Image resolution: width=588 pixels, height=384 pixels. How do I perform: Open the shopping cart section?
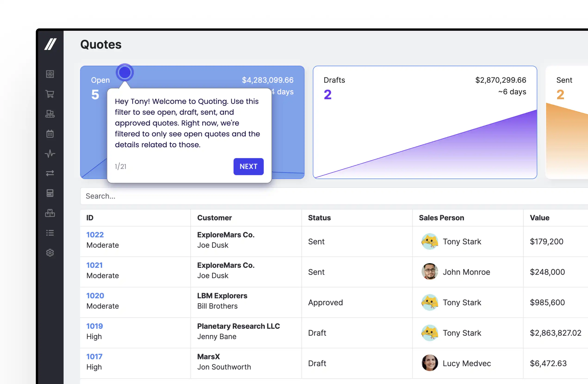pos(50,94)
